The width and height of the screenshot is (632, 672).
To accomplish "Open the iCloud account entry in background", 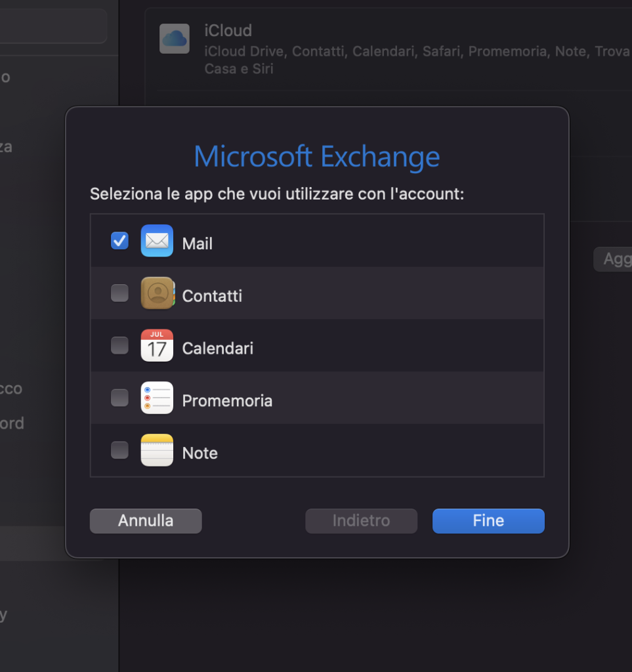I will 388,49.
